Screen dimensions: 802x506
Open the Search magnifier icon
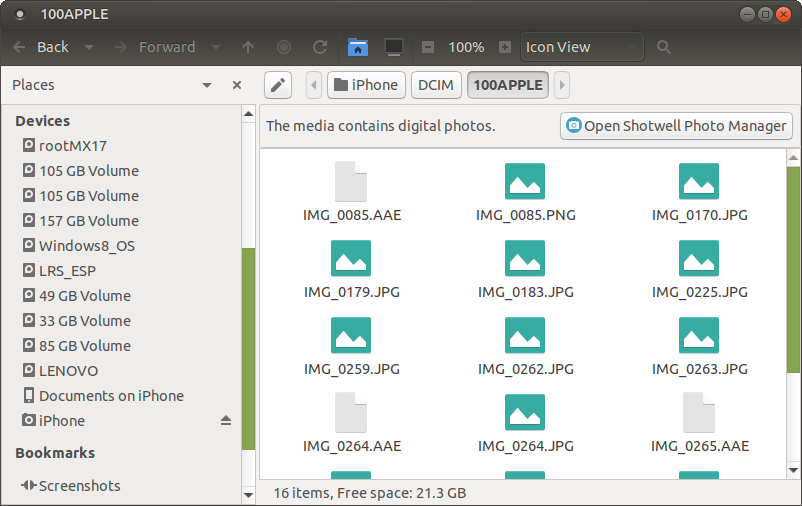(x=664, y=47)
